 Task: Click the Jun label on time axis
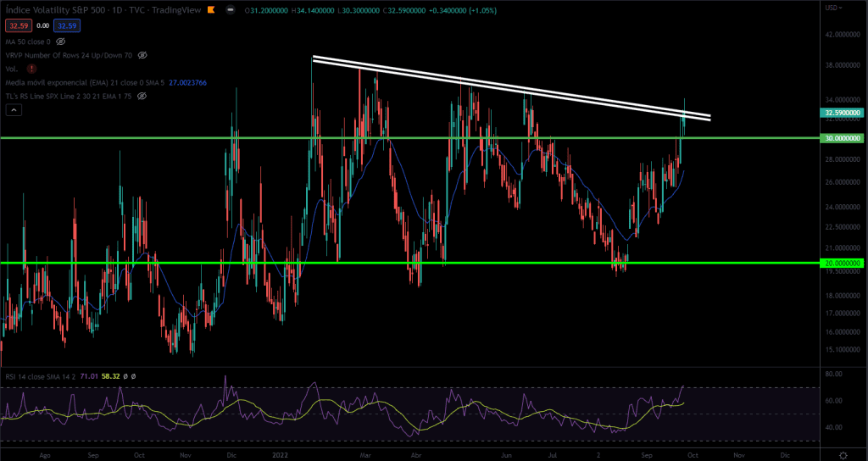507,454
